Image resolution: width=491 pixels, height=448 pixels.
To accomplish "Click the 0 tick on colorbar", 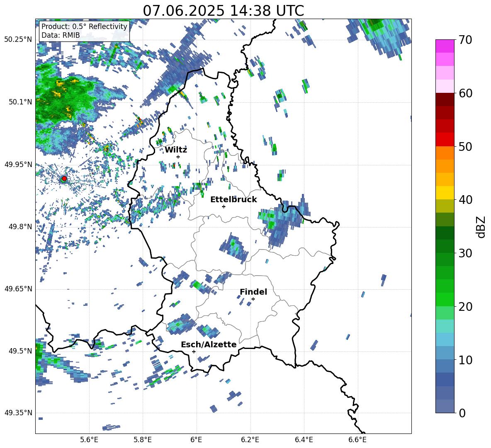I will pyautogui.click(x=462, y=413).
